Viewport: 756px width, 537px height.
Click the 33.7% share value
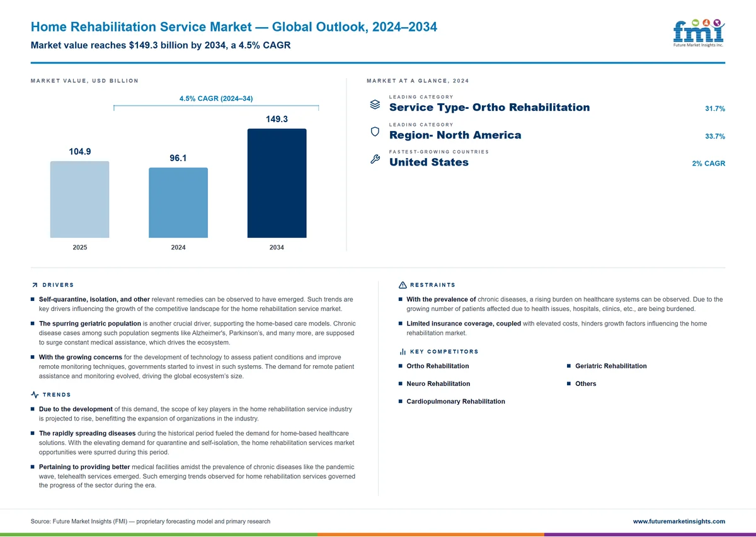click(715, 137)
